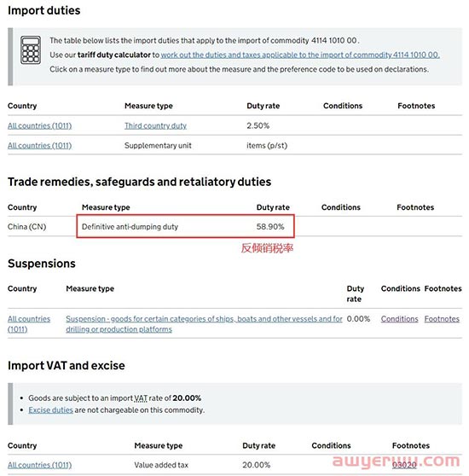Click the Import duties heading
Image resolution: width=469 pixels, height=476 pixels.
pos(44,10)
